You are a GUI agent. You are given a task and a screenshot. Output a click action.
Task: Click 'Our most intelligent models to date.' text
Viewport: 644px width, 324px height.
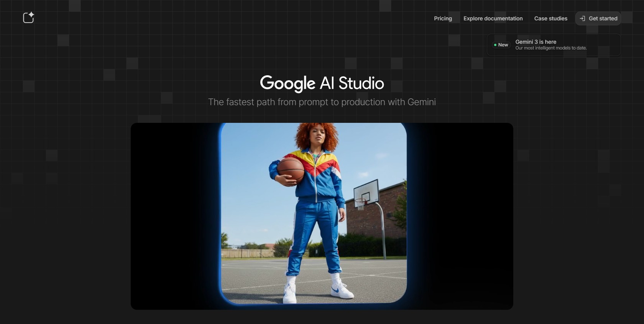coord(551,48)
